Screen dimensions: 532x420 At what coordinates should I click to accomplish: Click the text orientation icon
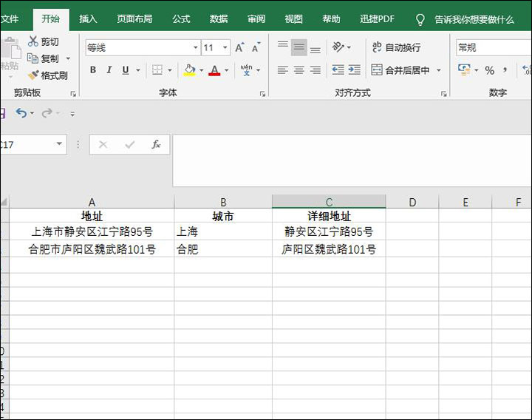click(338, 47)
